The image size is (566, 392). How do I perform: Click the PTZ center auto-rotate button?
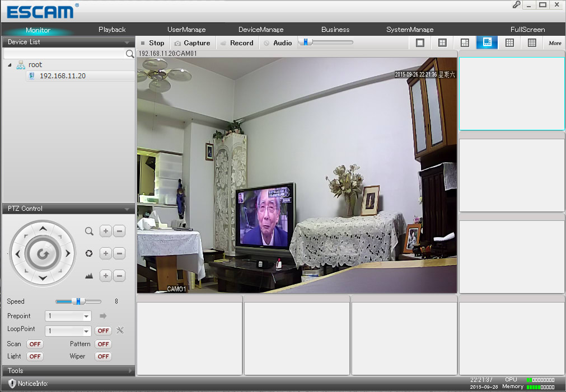43,253
